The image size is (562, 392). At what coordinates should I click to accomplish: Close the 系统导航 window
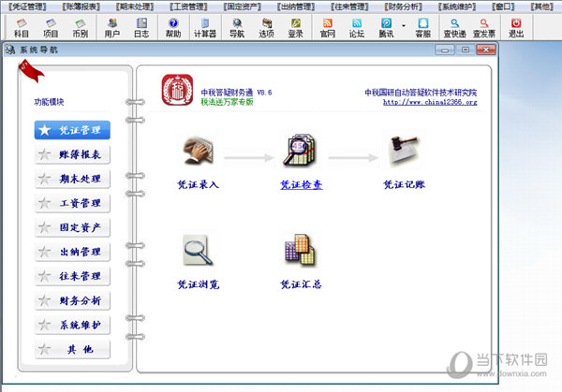tap(486, 50)
